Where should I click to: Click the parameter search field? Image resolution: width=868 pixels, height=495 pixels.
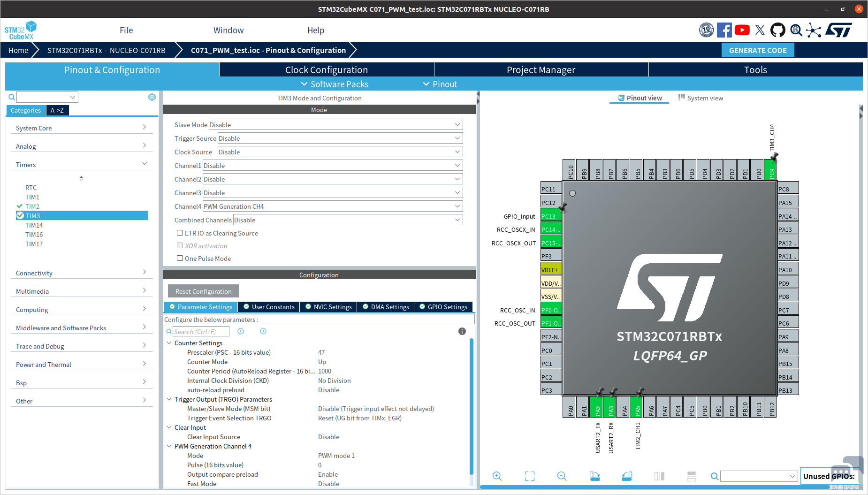point(201,331)
